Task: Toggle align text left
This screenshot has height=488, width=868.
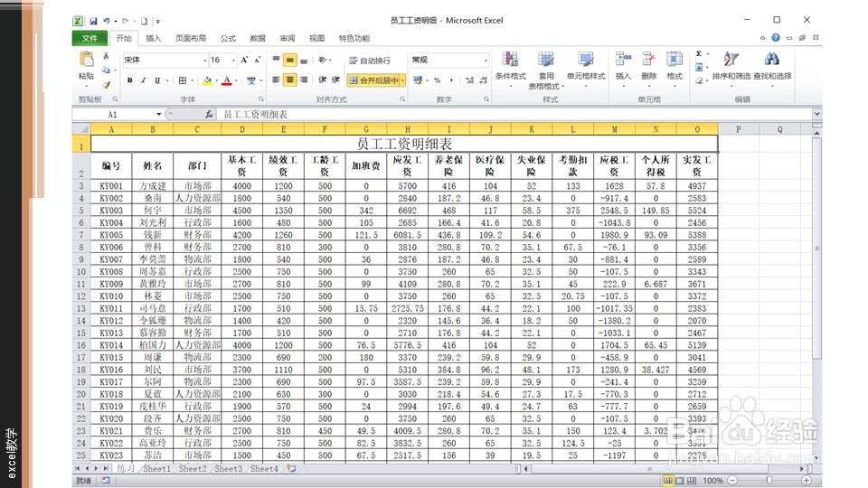Action: [x=277, y=80]
